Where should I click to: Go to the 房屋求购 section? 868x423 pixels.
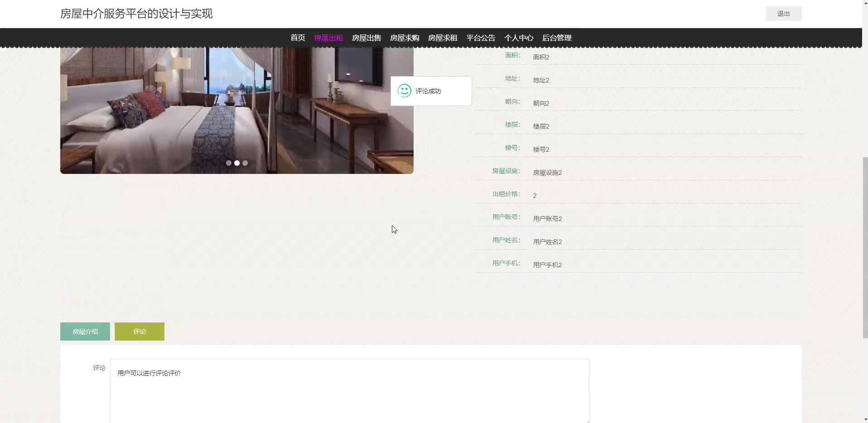(x=405, y=38)
